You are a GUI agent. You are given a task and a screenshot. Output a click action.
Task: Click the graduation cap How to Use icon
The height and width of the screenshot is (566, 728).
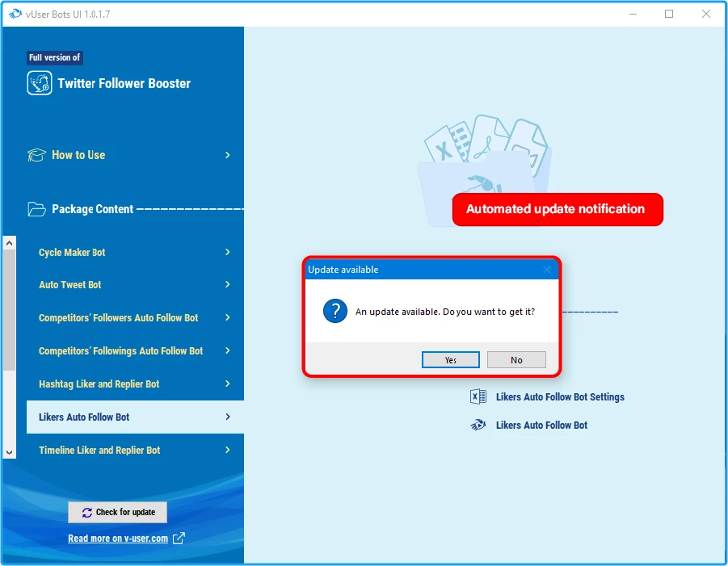point(36,155)
